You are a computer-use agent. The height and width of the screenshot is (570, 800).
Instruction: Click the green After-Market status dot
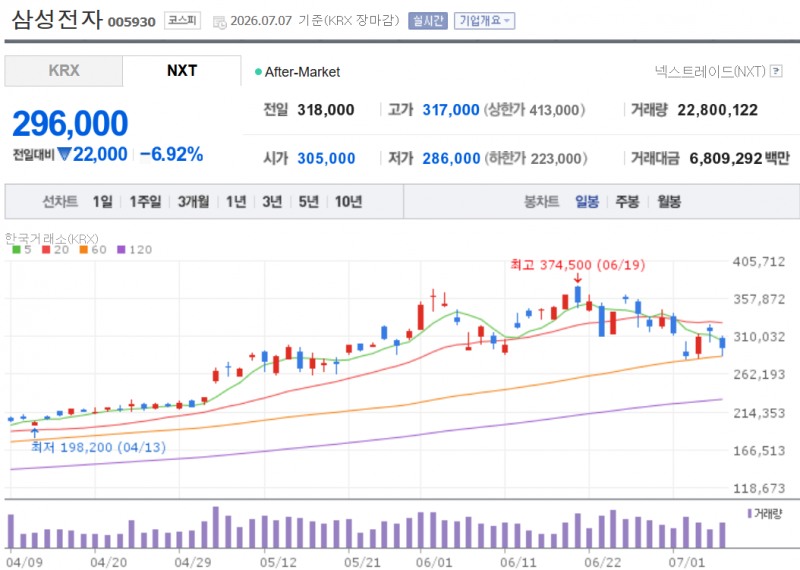[258, 72]
